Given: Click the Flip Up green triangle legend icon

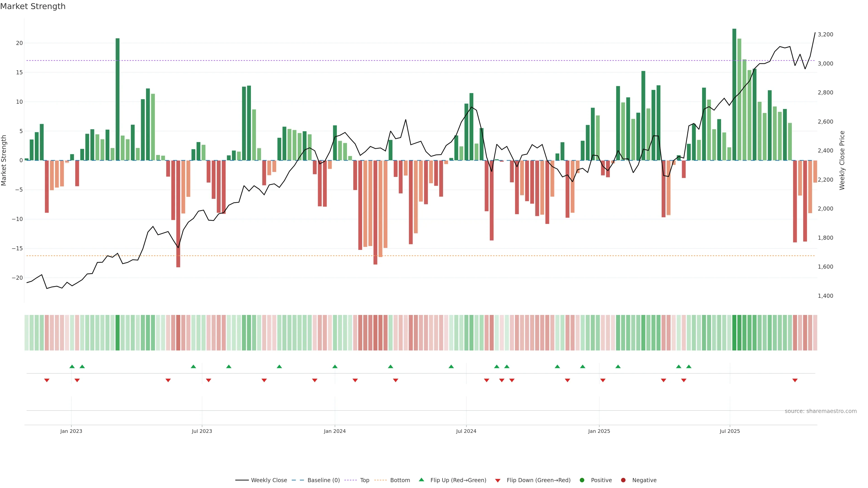Looking at the screenshot, I should 421,480.
